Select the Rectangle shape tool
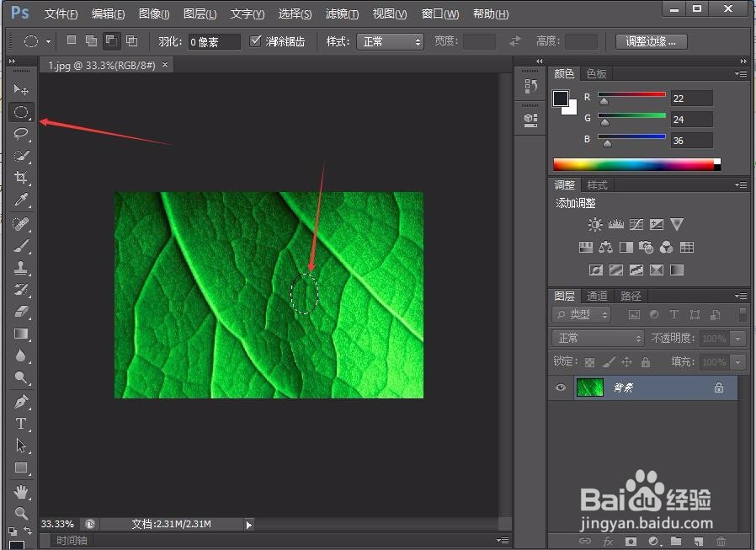The image size is (756, 550). [x=21, y=467]
